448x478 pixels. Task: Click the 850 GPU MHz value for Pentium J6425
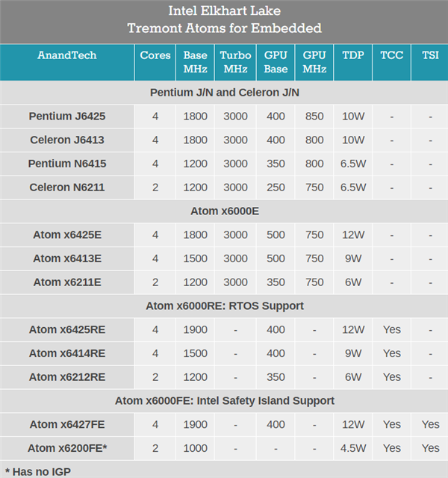314,117
